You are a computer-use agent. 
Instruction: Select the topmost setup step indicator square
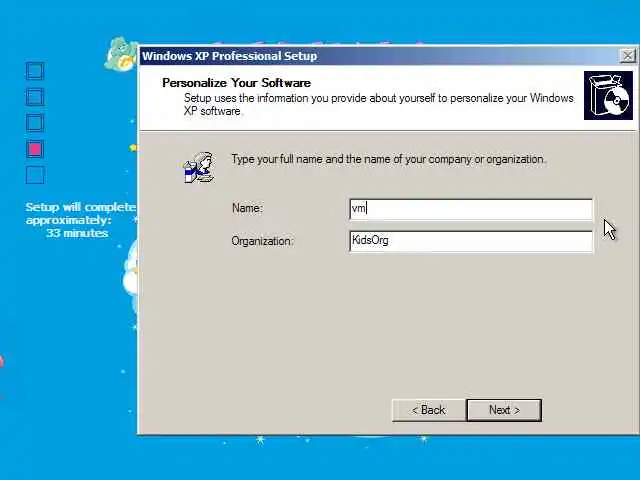click(35, 71)
